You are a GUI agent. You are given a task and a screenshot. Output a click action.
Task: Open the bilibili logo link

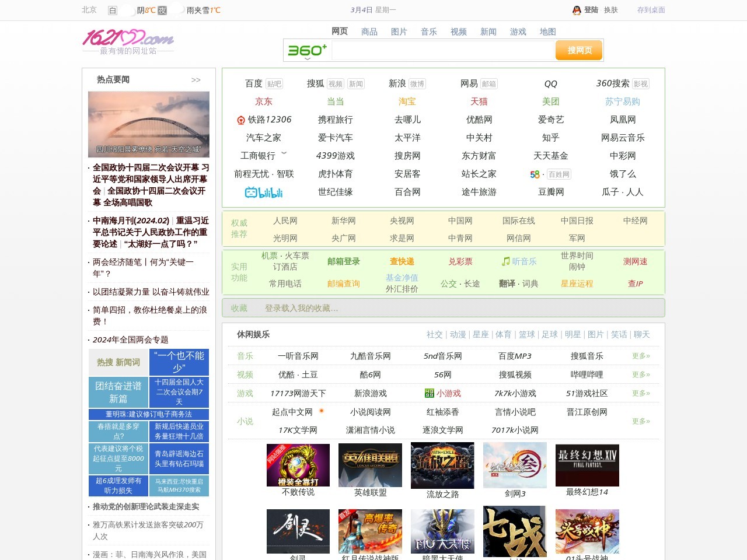263,192
